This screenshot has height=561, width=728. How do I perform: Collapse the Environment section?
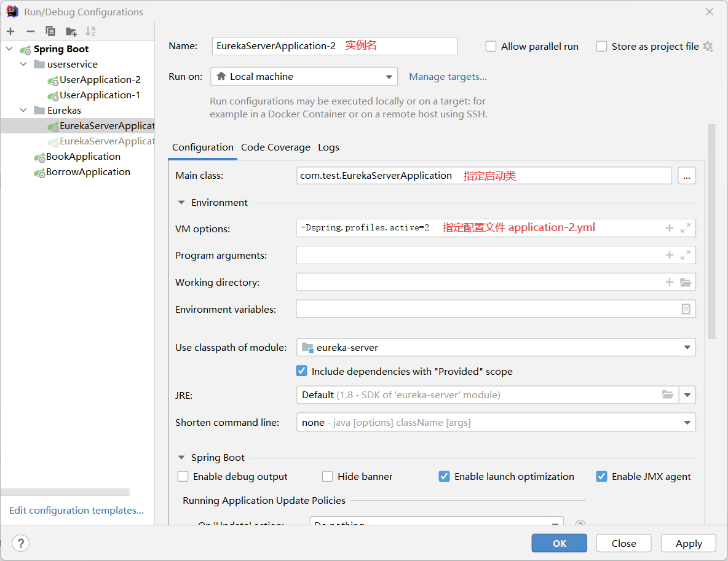coord(181,202)
